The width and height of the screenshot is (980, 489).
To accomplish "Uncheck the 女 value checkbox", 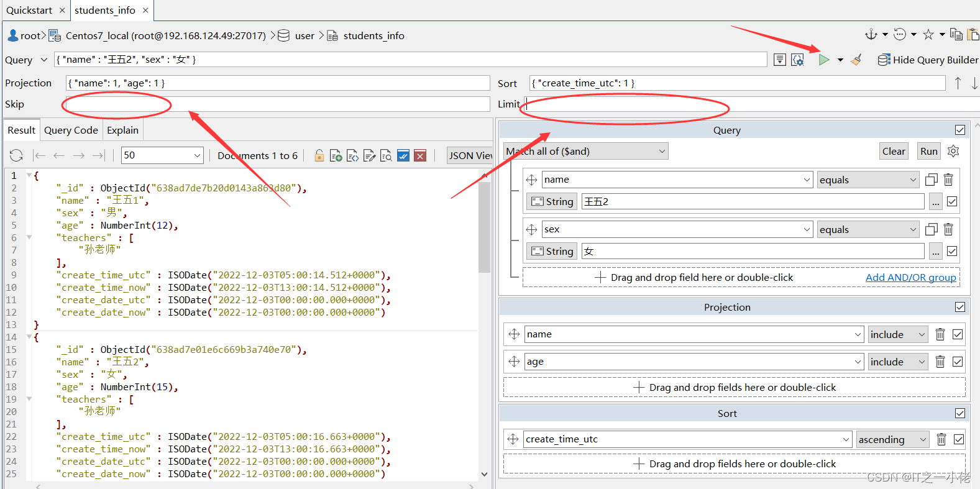I will click(952, 251).
